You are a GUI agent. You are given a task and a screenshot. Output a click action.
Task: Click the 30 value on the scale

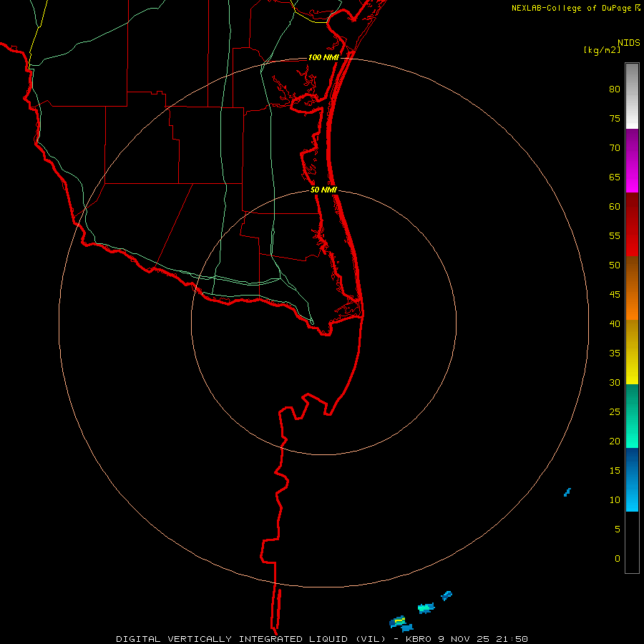615,383
